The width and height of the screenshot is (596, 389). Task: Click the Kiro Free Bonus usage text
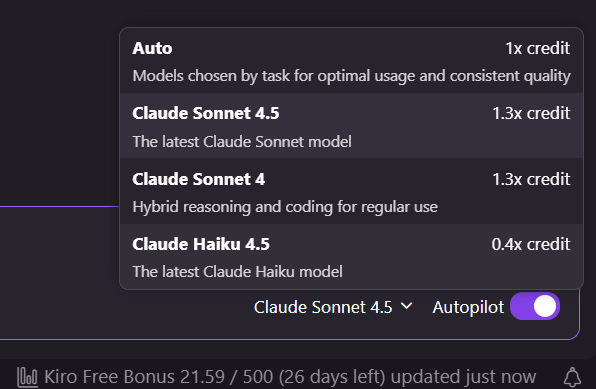[x=215, y=377]
